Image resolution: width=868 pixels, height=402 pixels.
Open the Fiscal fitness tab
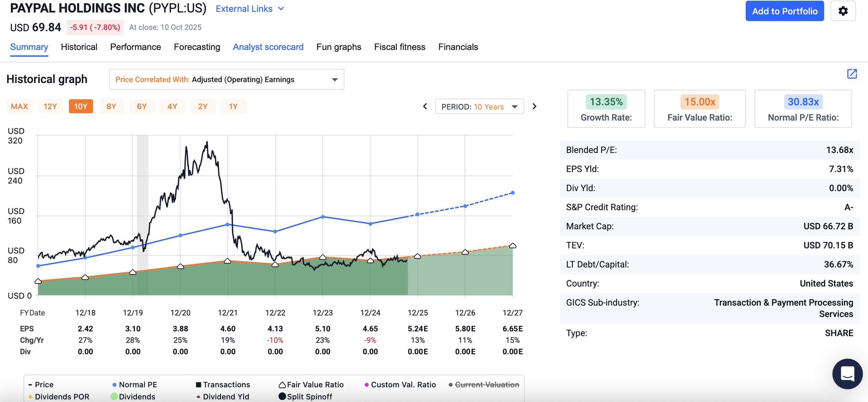[400, 47]
